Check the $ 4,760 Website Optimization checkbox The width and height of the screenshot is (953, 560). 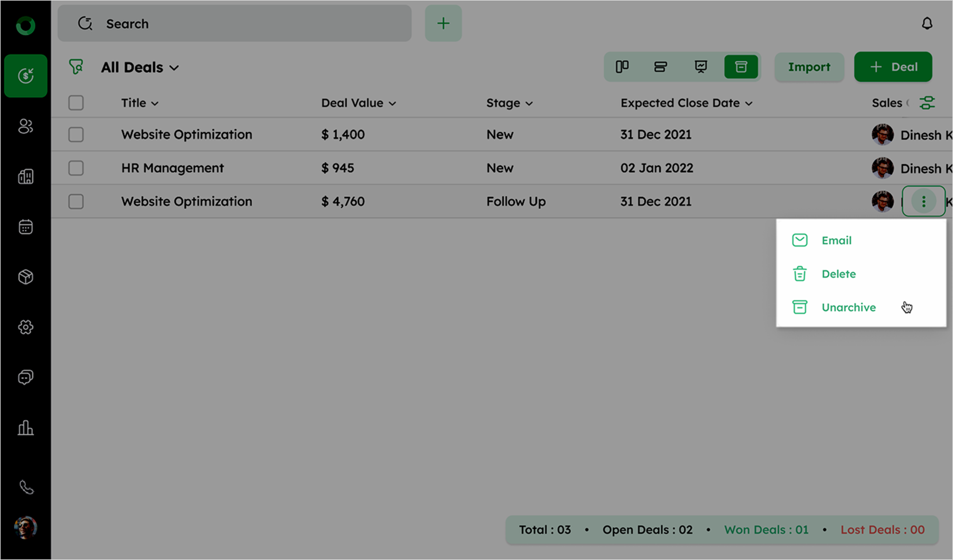pyautogui.click(x=76, y=201)
